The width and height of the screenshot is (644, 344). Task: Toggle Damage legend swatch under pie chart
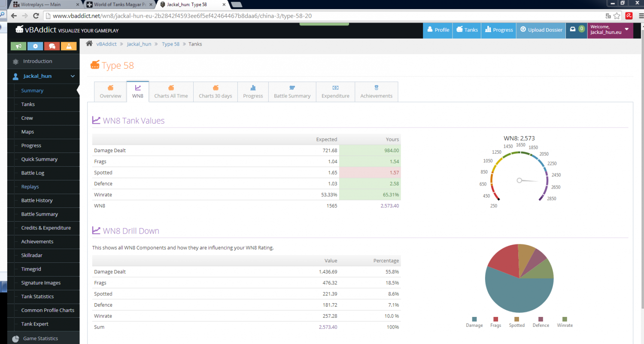[x=474, y=319]
